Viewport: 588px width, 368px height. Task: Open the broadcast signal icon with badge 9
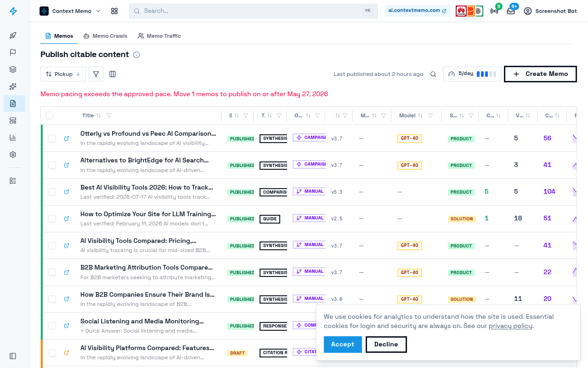click(x=494, y=11)
